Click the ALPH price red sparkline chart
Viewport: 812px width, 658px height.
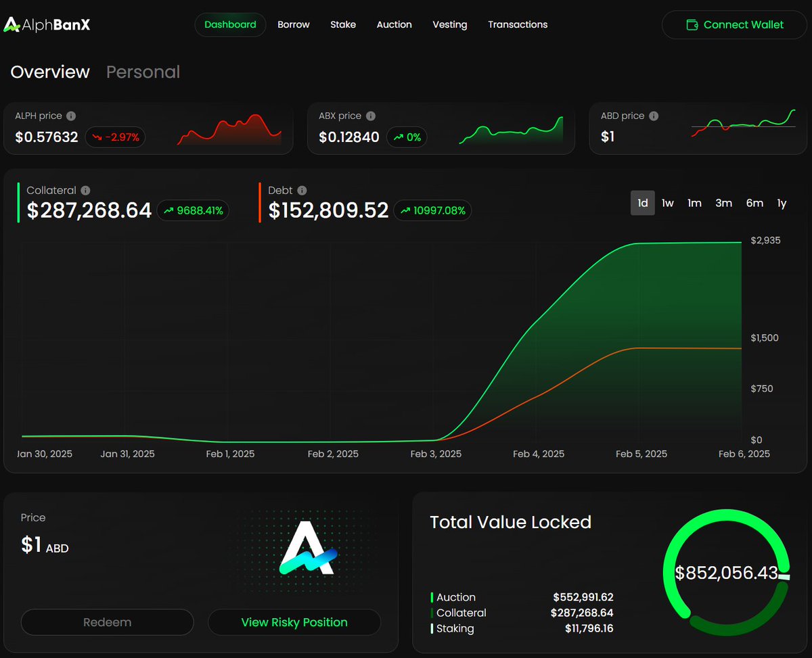coord(229,129)
